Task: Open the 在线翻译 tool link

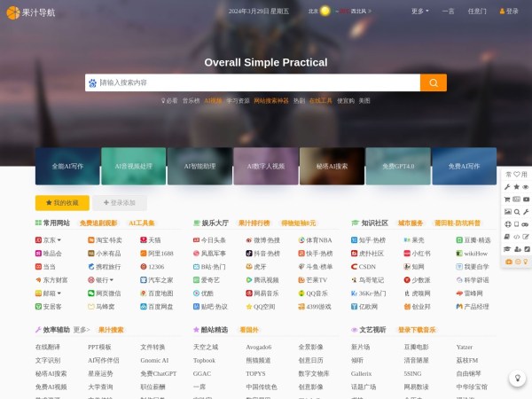Action: (x=48, y=347)
